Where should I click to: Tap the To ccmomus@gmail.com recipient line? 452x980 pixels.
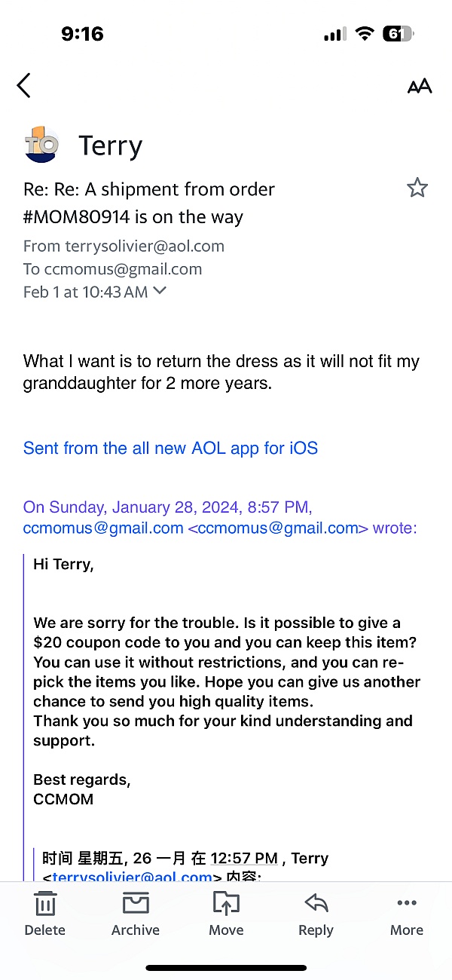coord(112,269)
